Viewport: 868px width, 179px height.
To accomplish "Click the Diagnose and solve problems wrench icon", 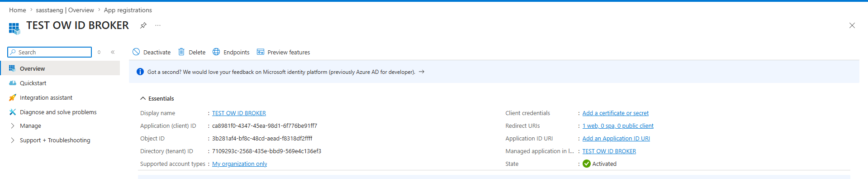I will pyautogui.click(x=12, y=112).
